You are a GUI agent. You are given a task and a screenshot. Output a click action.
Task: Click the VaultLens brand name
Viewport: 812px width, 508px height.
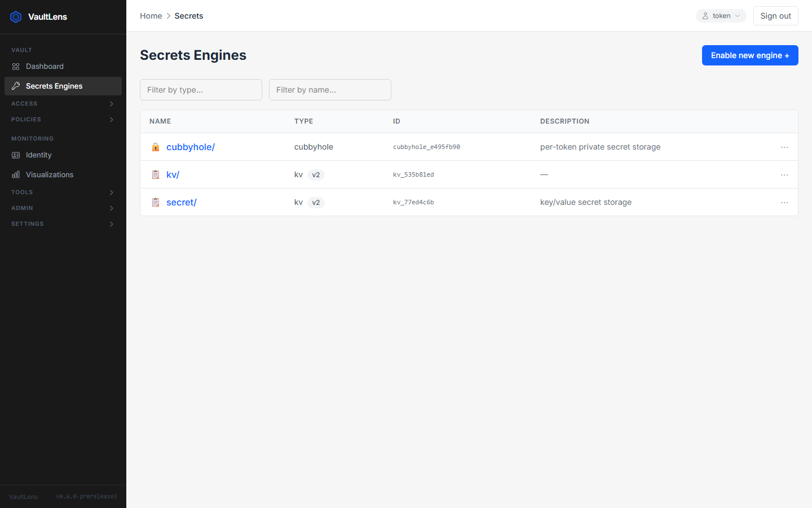click(47, 17)
